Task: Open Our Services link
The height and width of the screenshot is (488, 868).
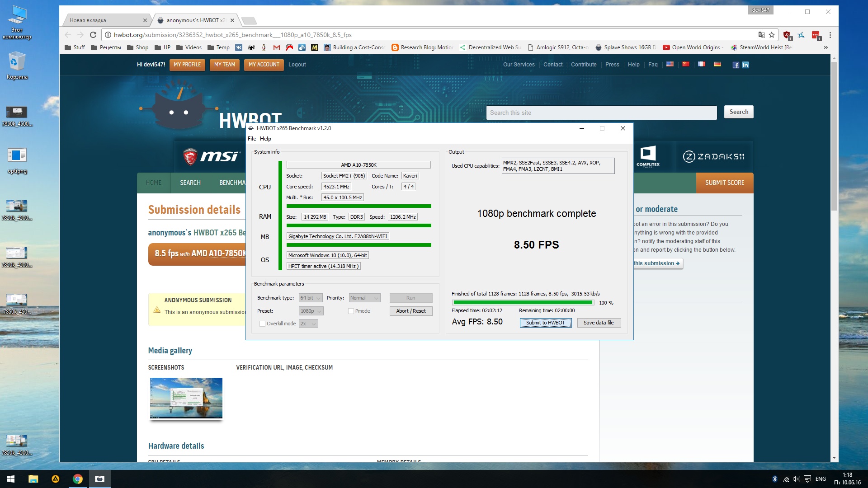Action: point(519,65)
